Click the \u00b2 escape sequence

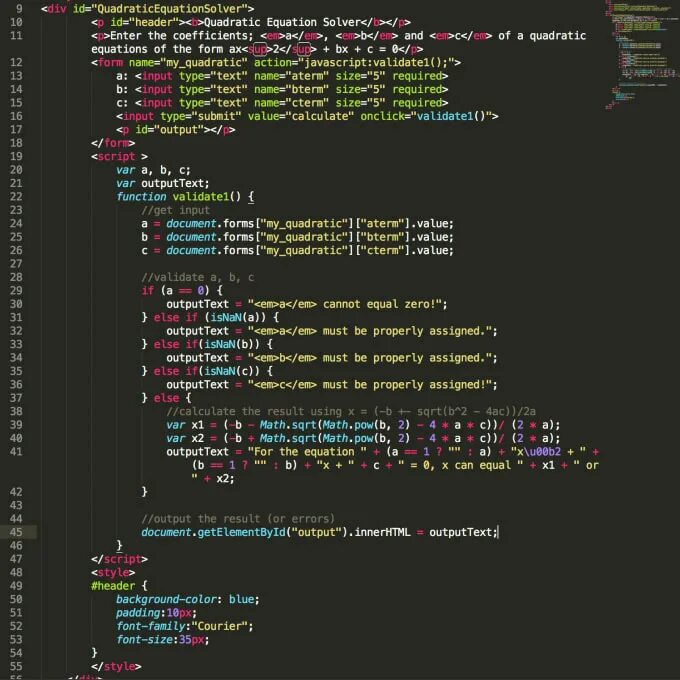[x=542, y=452]
